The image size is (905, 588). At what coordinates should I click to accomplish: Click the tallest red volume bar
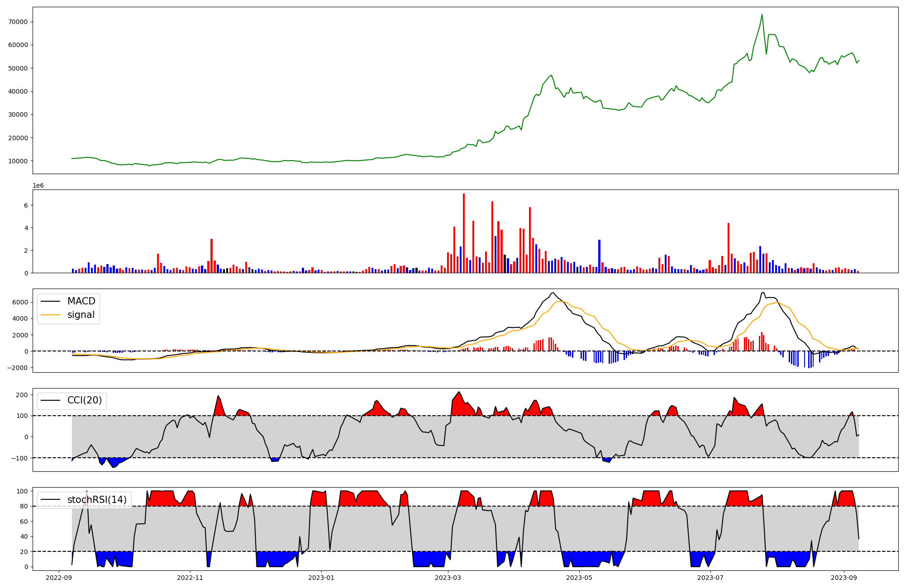pos(464,233)
